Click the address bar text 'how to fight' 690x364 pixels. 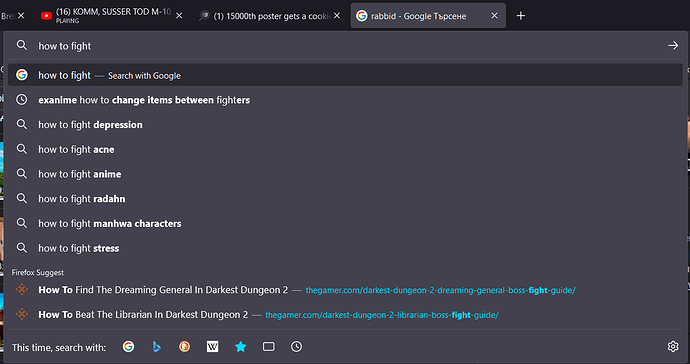click(x=65, y=46)
